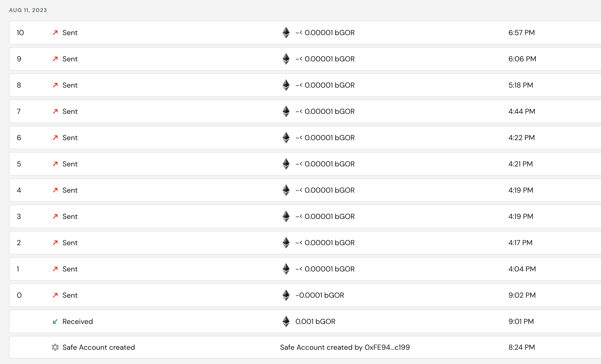The width and height of the screenshot is (601, 364).
Task: Click the 8:24 PM timestamp
Action: click(x=522, y=347)
